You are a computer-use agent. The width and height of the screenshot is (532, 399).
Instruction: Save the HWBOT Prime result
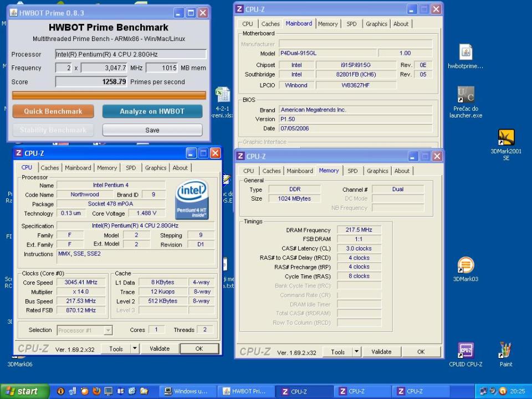[152, 130]
